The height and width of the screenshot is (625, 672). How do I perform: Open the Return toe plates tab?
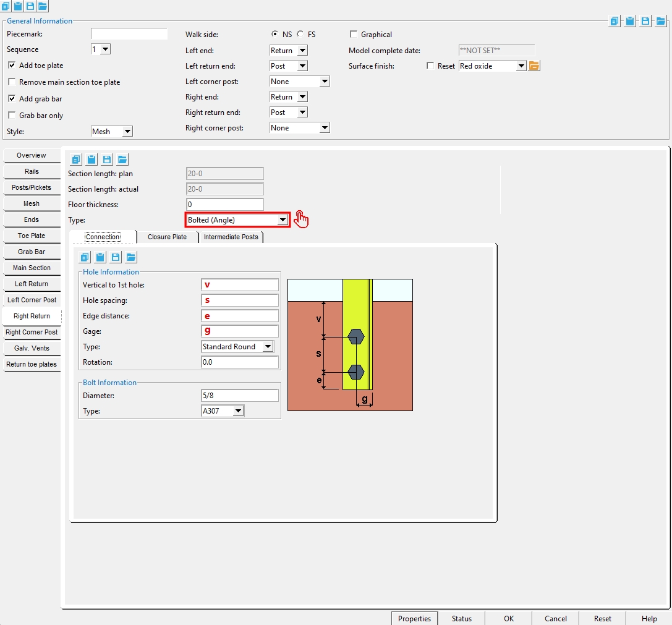(32, 364)
